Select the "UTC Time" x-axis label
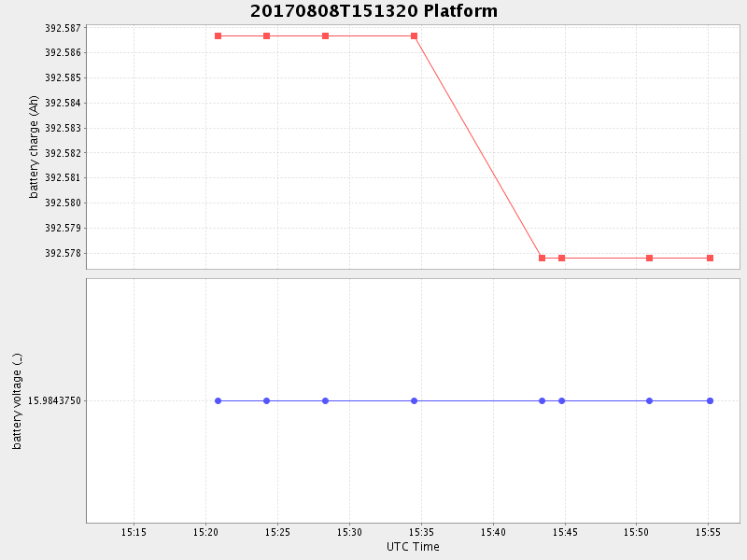 click(413, 547)
